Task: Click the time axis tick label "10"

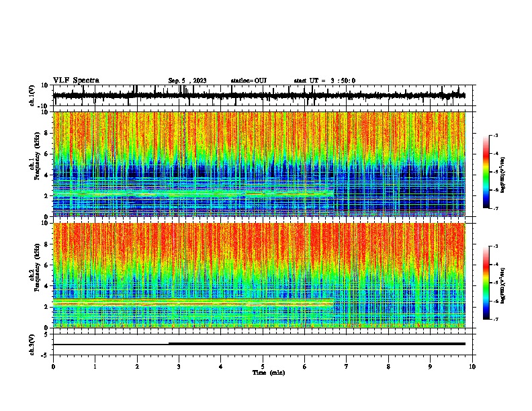Action: tap(472, 367)
